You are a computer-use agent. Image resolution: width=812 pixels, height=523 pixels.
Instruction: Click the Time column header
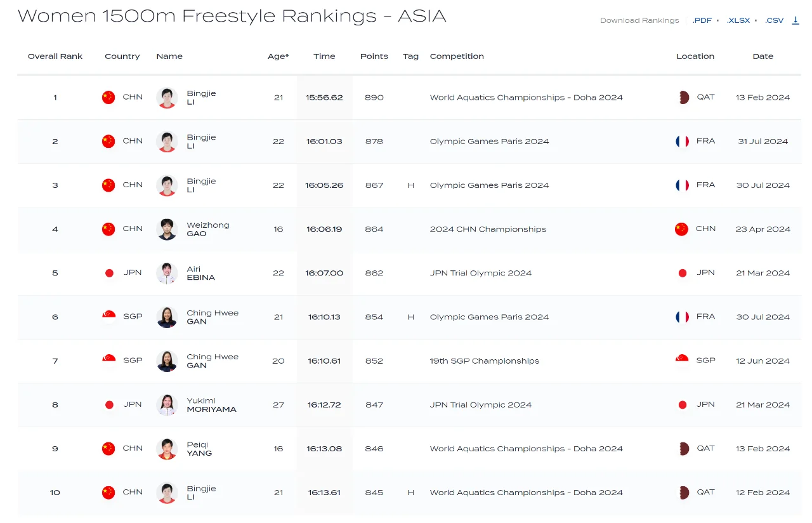tap(324, 56)
